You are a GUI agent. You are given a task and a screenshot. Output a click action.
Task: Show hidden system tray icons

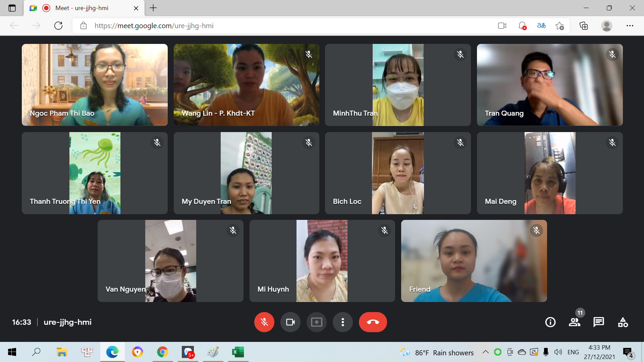[x=485, y=352]
